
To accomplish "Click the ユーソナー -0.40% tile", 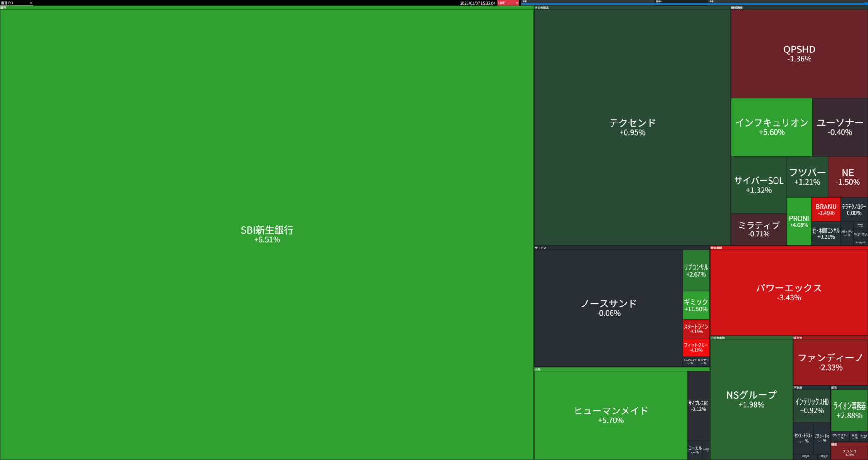I will tap(840, 127).
